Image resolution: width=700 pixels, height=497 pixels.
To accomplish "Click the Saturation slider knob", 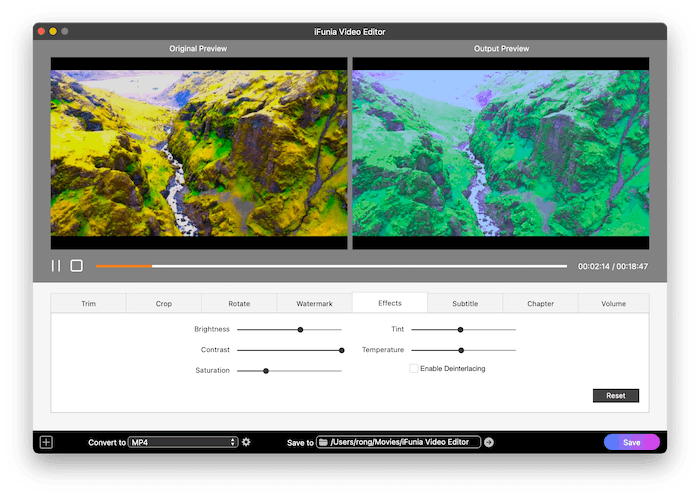I will click(x=266, y=370).
